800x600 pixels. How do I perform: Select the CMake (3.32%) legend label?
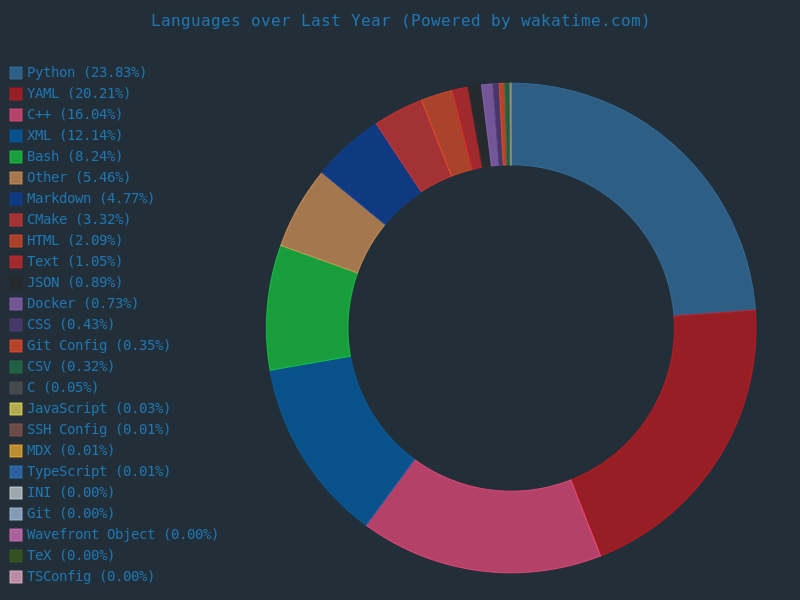tap(78, 220)
